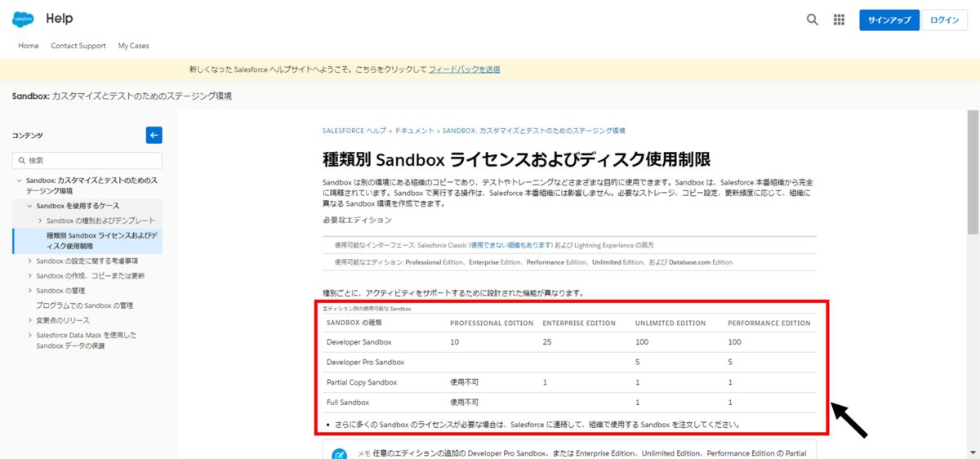Image resolution: width=980 pixels, height=459 pixels.
Task: Open the Contact Support menu item
Action: (78, 46)
